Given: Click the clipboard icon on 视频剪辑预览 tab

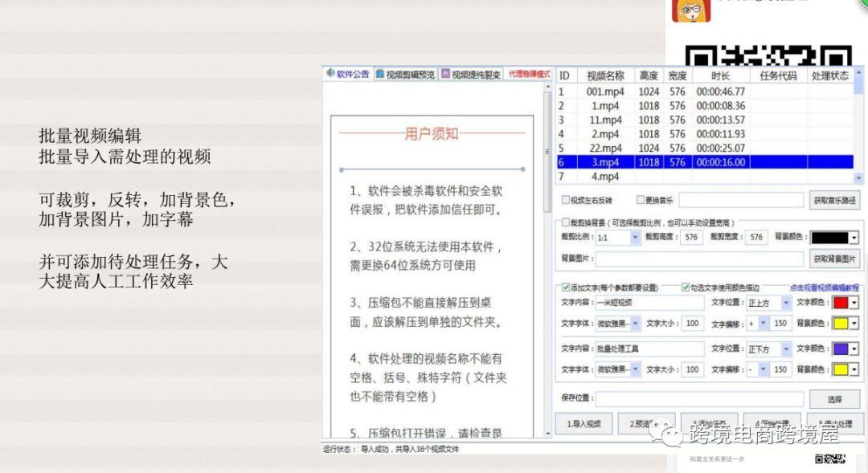Looking at the screenshot, I should (379, 74).
